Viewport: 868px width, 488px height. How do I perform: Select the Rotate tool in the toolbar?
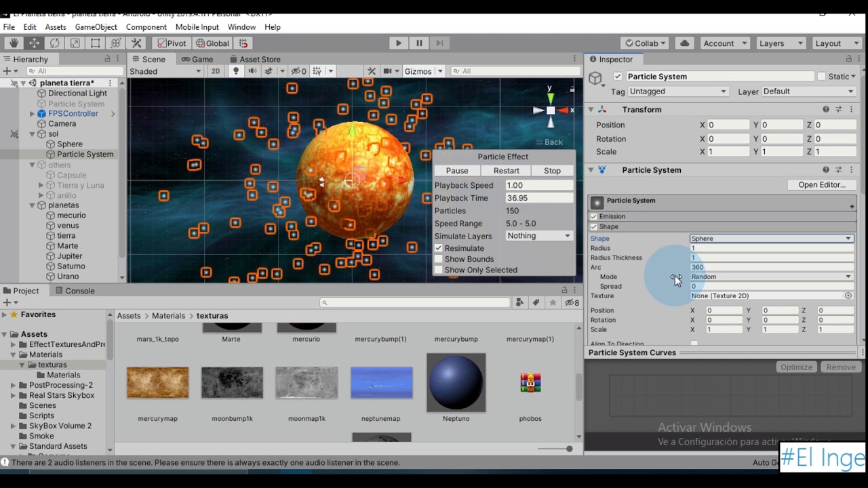(54, 43)
